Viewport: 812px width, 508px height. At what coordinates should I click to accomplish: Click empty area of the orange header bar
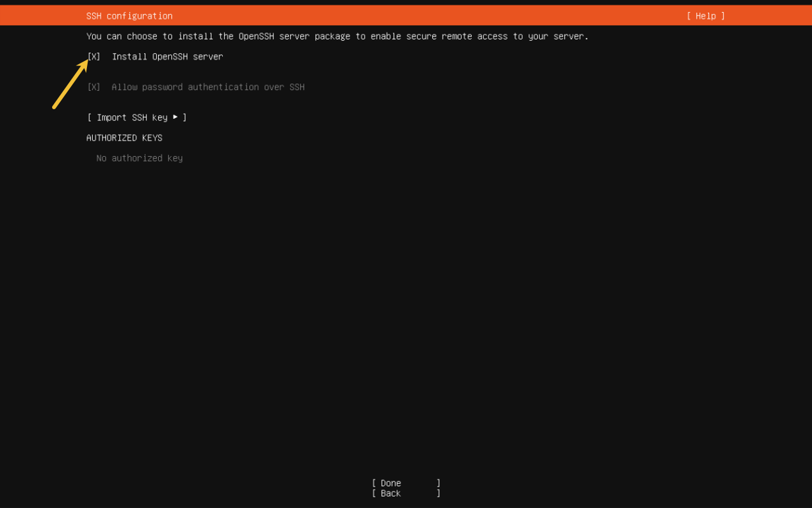[x=413, y=16]
